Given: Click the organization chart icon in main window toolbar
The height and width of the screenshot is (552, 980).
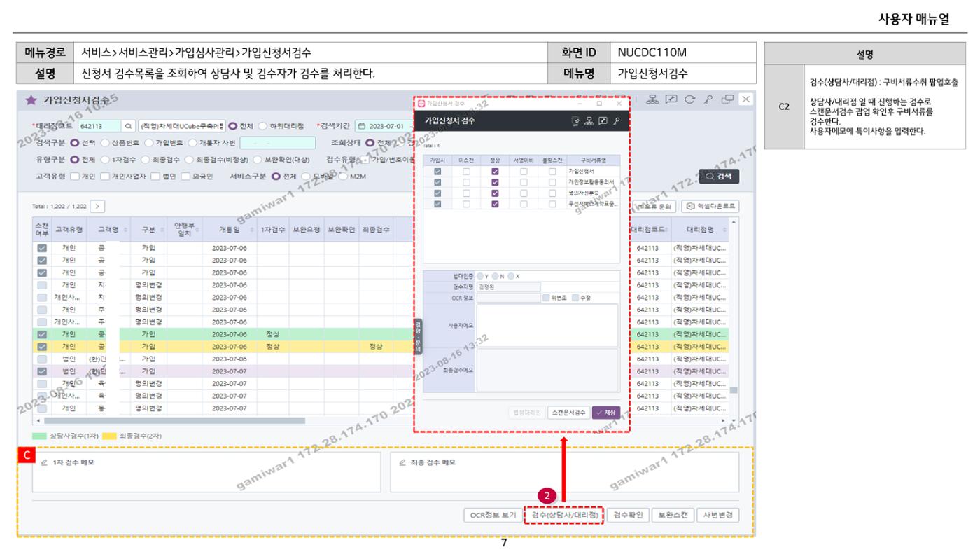Looking at the screenshot, I should (652, 99).
